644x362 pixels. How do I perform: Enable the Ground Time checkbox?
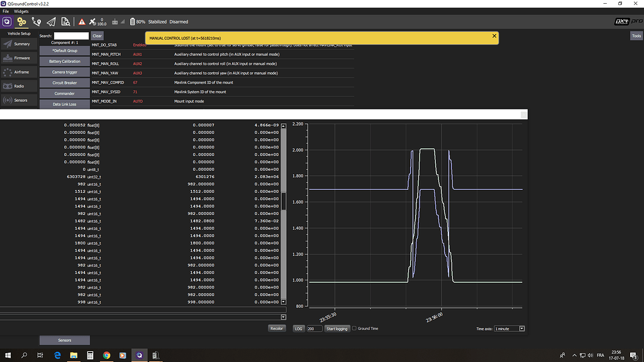[x=354, y=329]
